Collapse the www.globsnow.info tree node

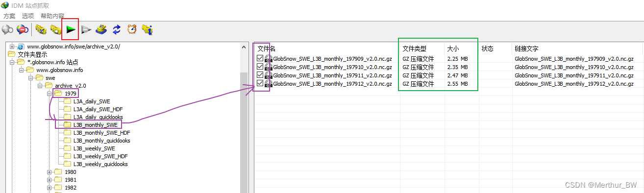(x=21, y=70)
